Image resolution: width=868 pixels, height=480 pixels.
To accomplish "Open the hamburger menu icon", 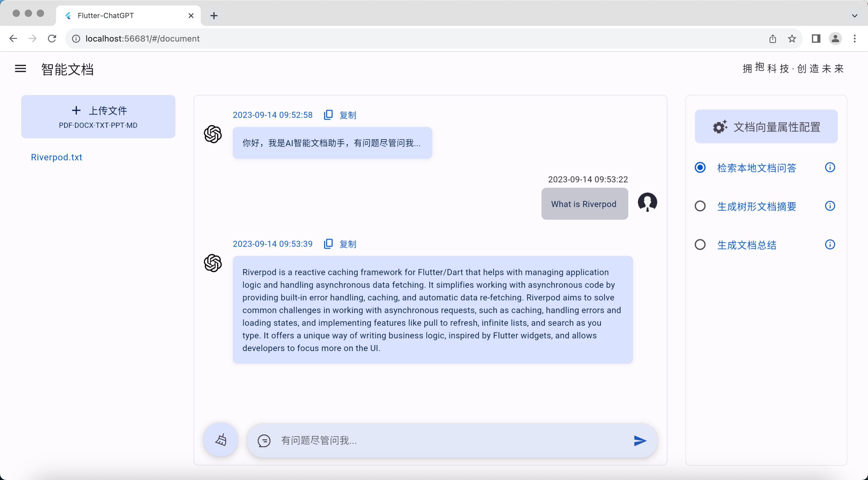I will [x=20, y=69].
